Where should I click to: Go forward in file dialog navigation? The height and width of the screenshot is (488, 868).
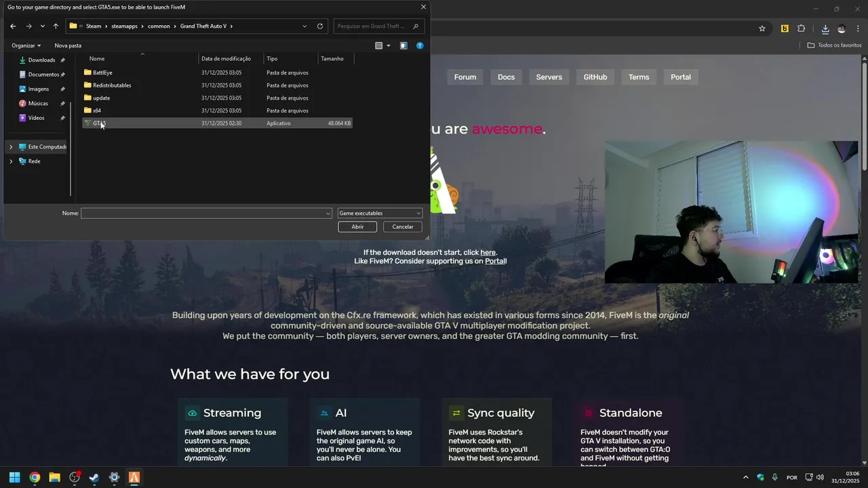click(x=28, y=26)
